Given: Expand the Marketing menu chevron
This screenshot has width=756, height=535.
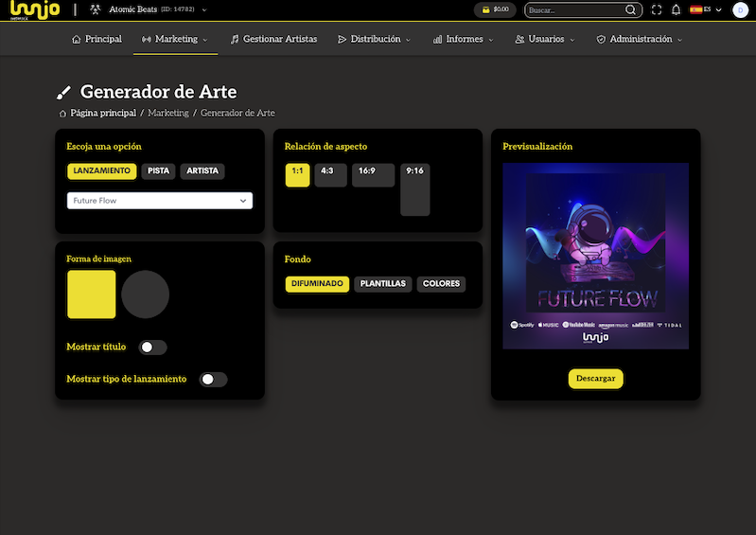Looking at the screenshot, I should click(205, 40).
